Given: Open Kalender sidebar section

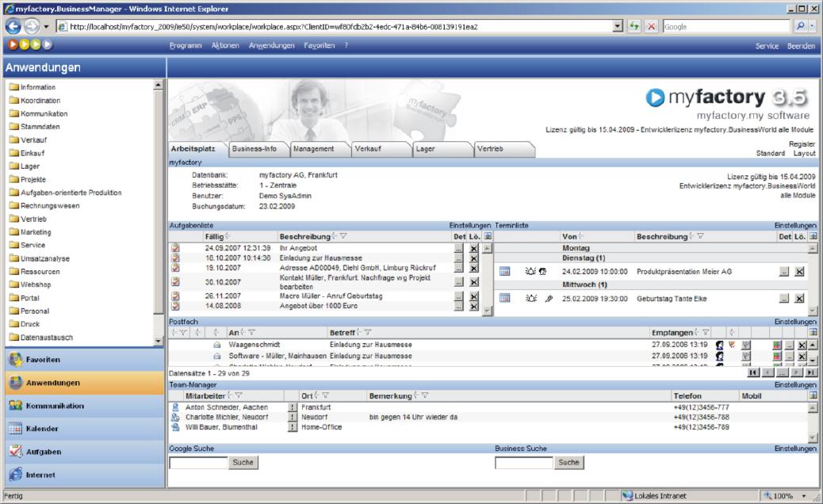Looking at the screenshot, I should click(x=85, y=429).
